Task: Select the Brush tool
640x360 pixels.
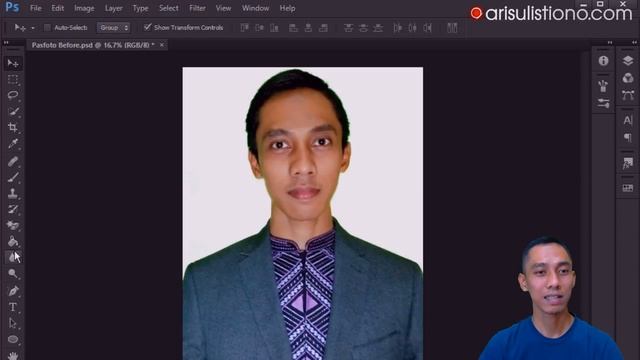Action: (x=13, y=178)
